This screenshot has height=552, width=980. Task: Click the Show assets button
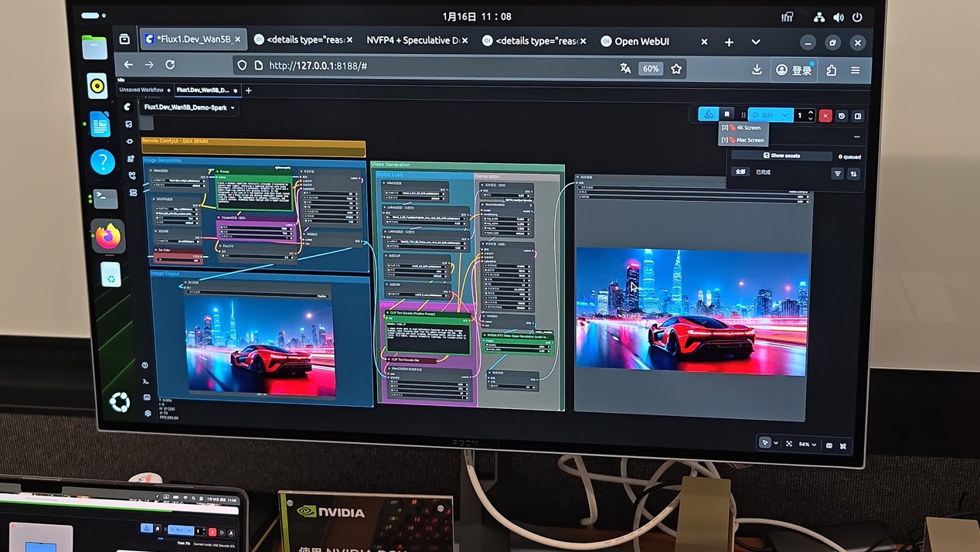pos(781,155)
